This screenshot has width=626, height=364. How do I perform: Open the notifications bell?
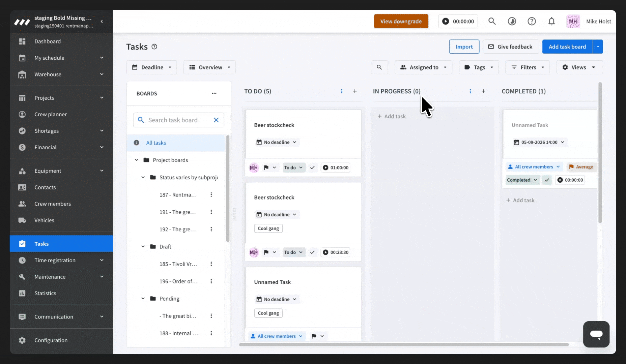[x=551, y=22]
